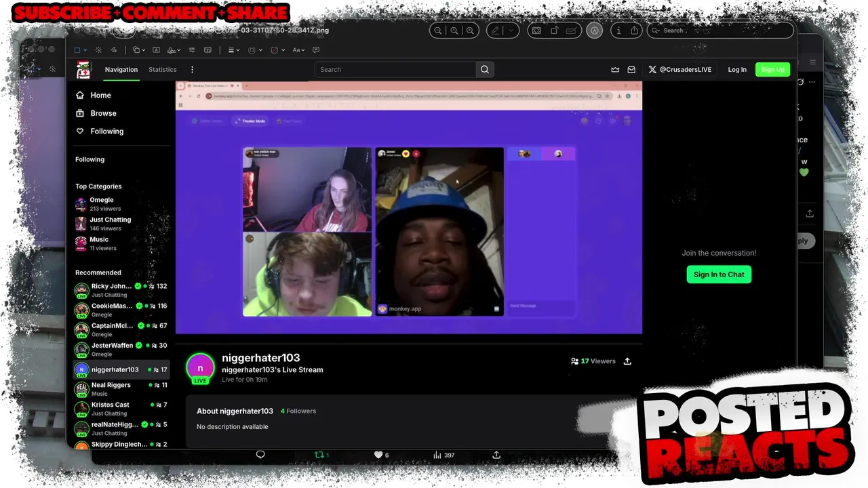
Task: Show image info in Preview
Action: 618,30
